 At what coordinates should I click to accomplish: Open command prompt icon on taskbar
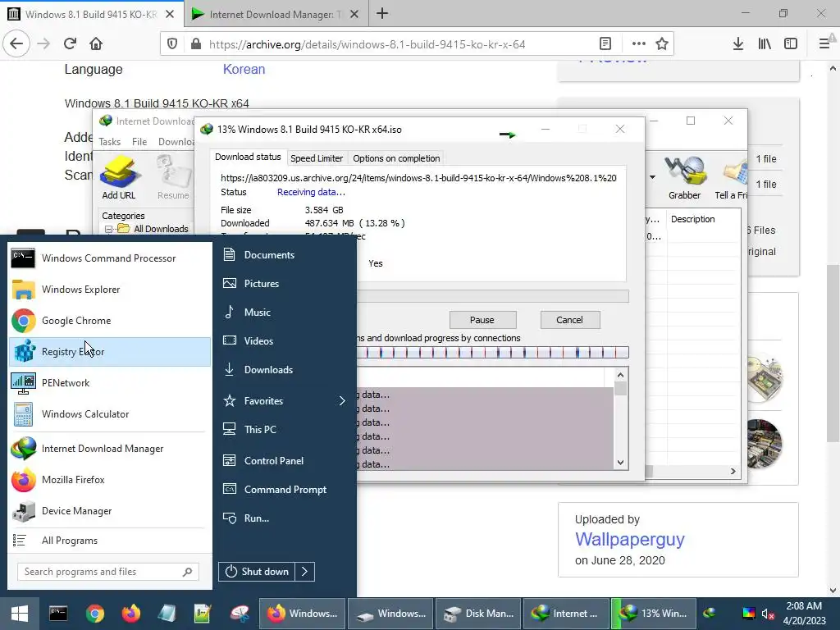[x=58, y=614]
